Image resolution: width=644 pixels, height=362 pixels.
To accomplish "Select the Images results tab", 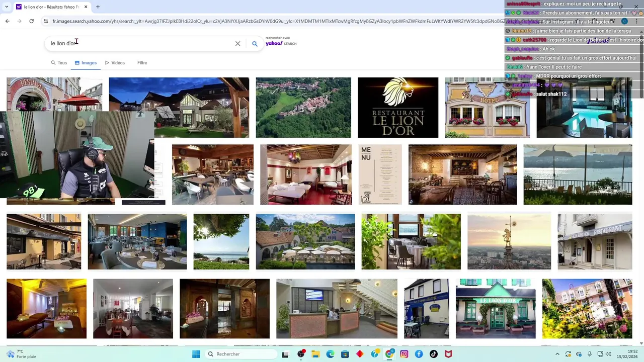I will click(x=86, y=63).
